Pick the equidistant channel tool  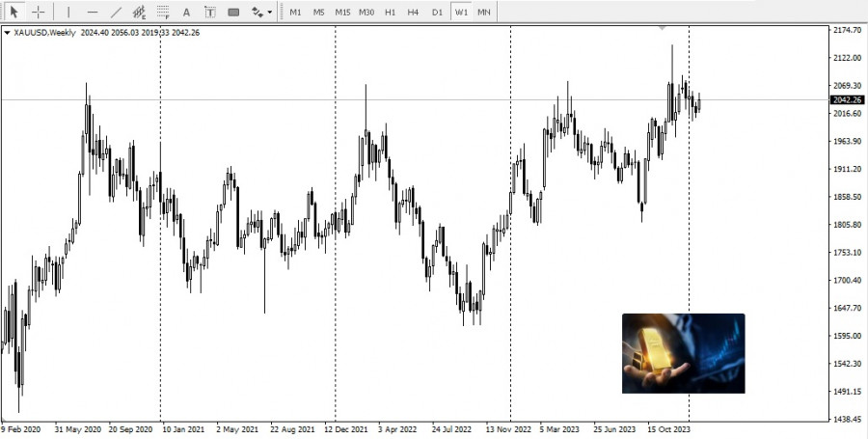point(139,12)
